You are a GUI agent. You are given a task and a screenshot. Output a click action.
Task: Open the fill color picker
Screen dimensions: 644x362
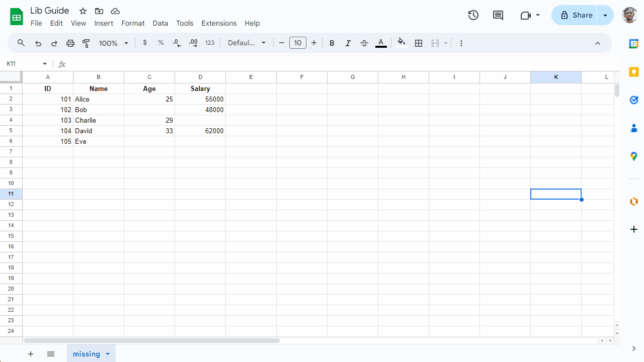tap(401, 43)
